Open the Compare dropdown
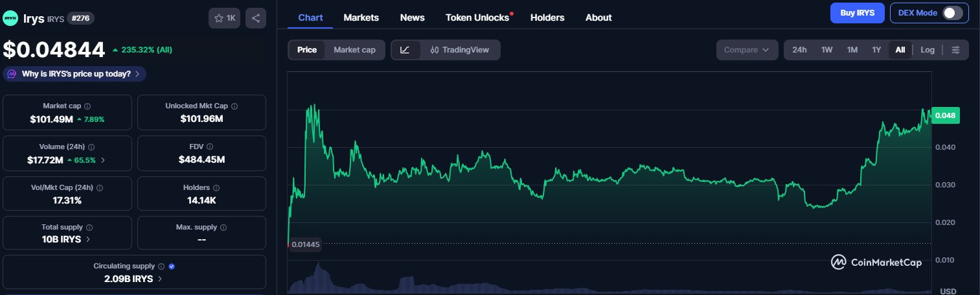This screenshot has width=980, height=295. tap(747, 50)
